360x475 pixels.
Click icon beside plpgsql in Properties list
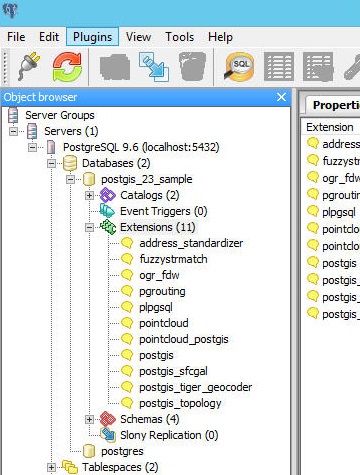[313, 211]
